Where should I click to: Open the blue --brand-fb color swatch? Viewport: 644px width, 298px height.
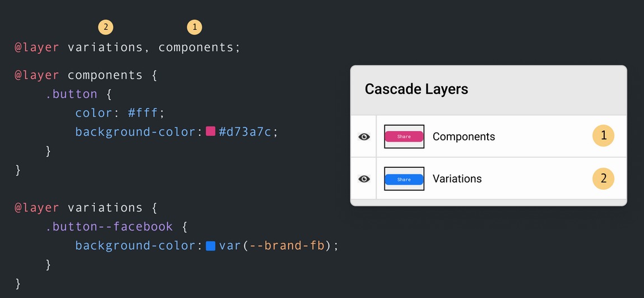pos(211,245)
